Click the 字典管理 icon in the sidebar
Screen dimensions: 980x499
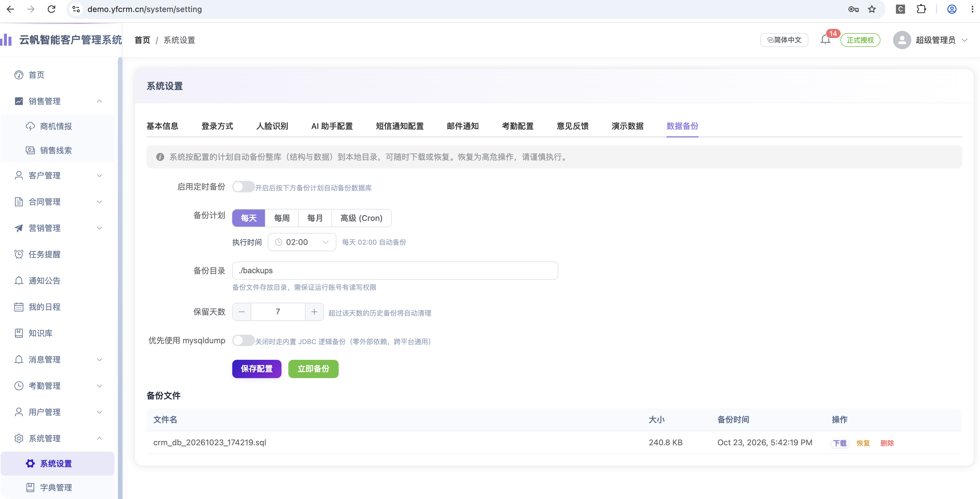pyautogui.click(x=30, y=488)
